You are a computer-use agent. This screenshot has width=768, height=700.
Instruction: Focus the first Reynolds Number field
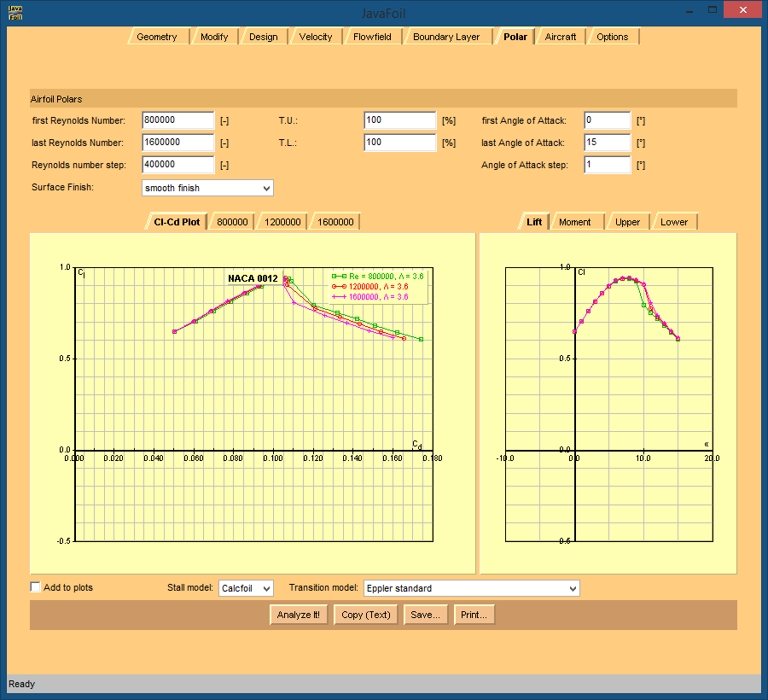point(178,120)
